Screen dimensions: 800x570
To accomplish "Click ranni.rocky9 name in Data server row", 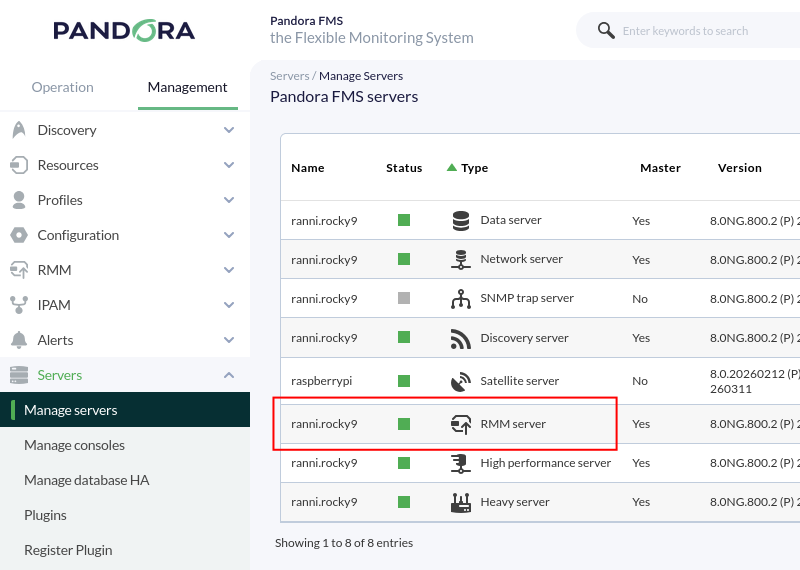I will (324, 221).
